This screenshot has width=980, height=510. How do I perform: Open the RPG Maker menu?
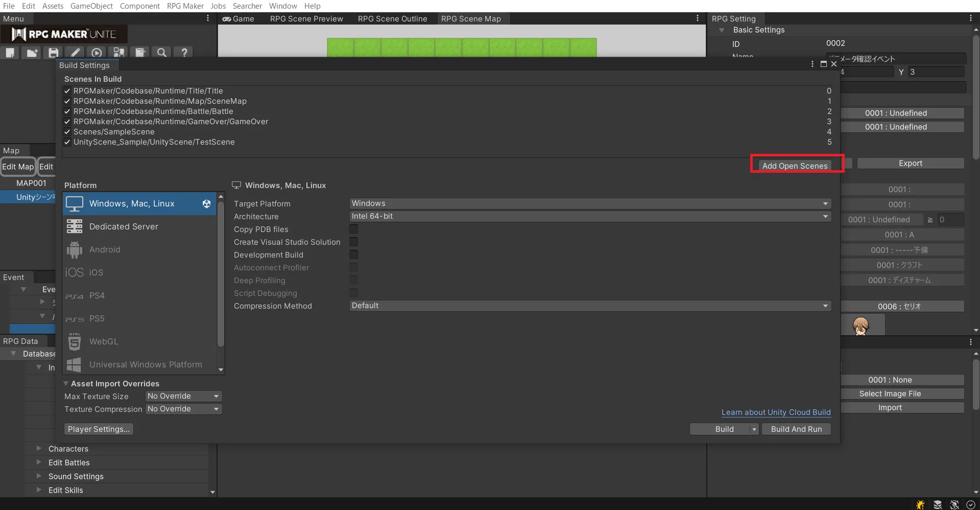[185, 6]
